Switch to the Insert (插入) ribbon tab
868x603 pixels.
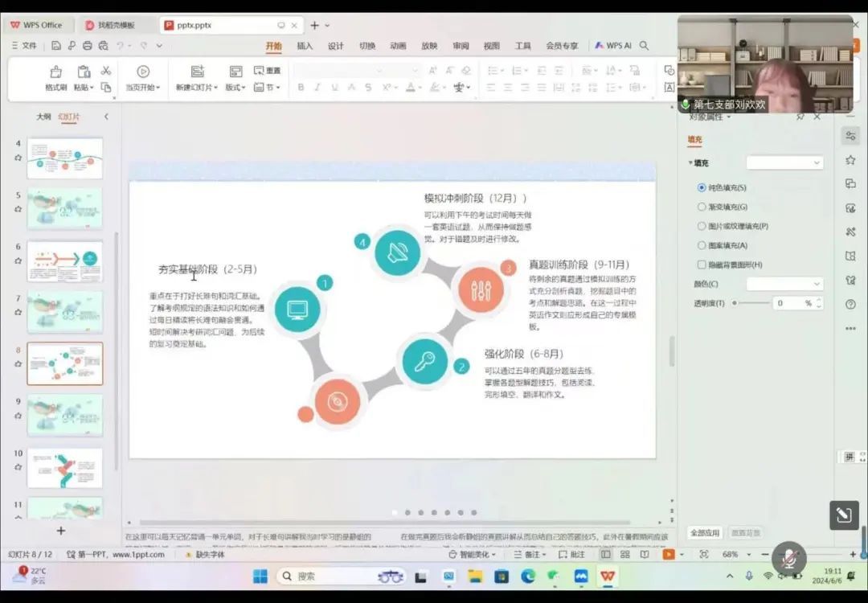click(x=305, y=46)
